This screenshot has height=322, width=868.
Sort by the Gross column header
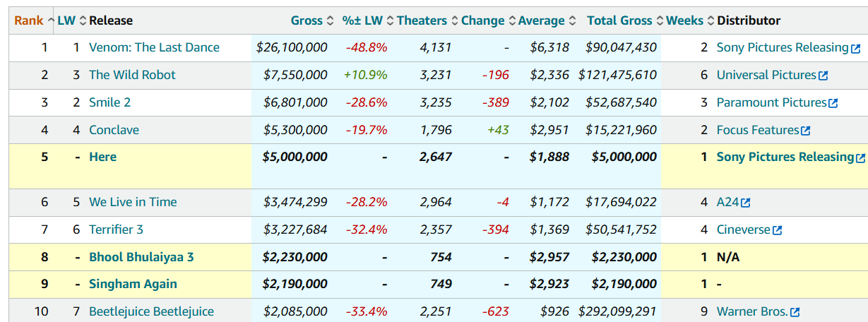coord(307,20)
